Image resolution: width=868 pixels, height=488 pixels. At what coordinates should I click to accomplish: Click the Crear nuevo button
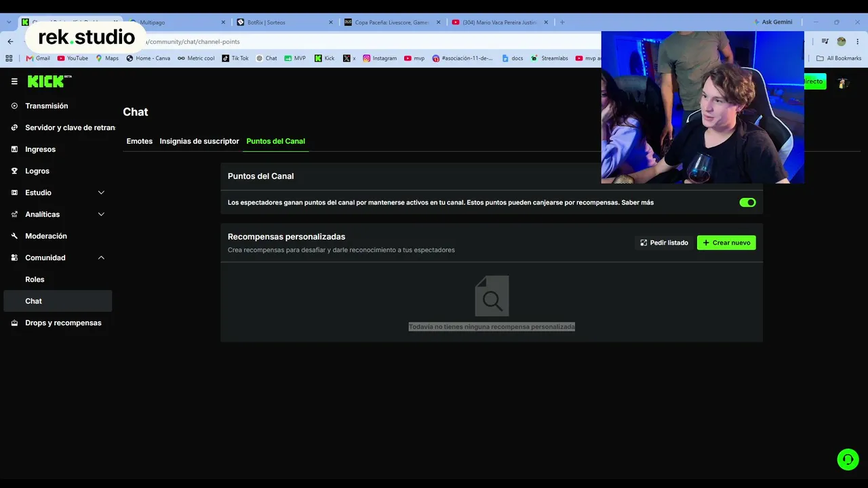click(726, 243)
